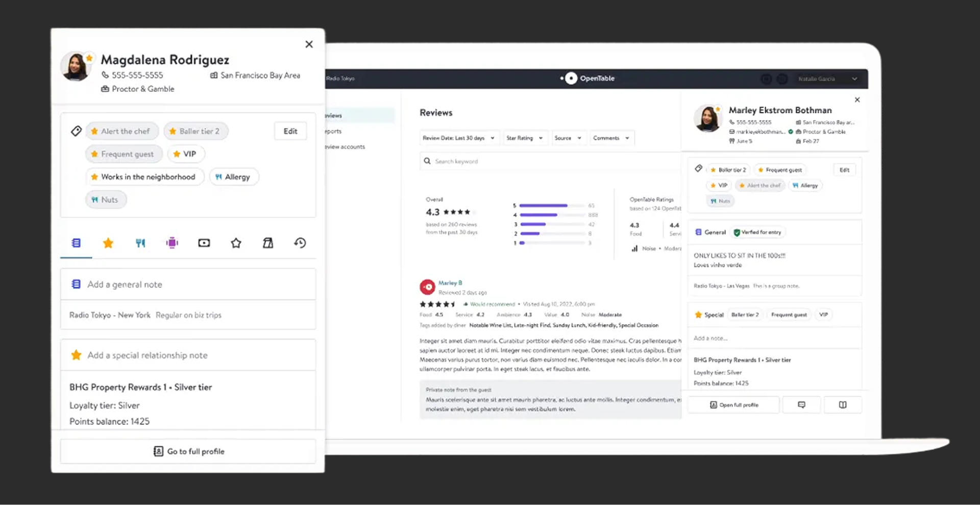This screenshot has height=505, width=980.
Task: Select the history clock tab on guest card
Action: (300, 243)
